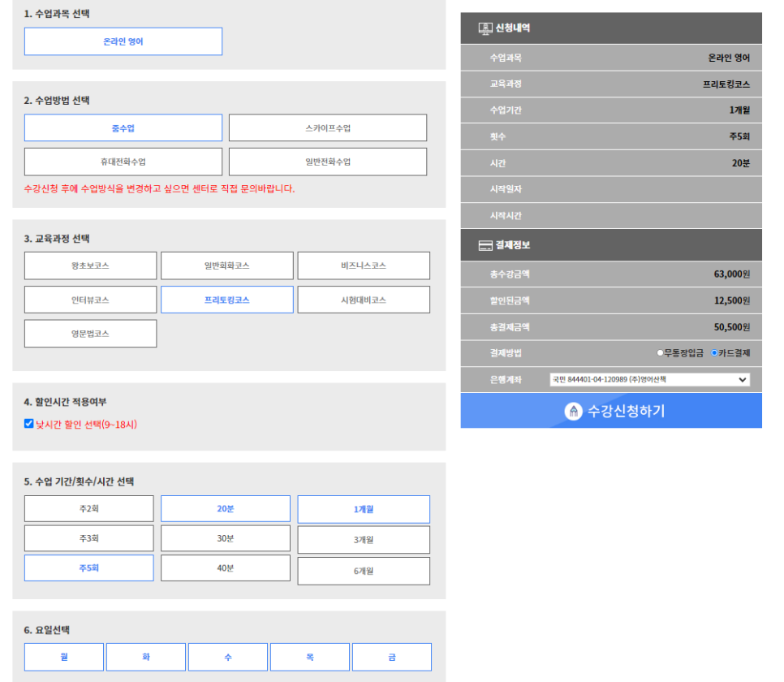784x682 pixels.
Task: Toggle the 월 day button
Action: (64, 657)
